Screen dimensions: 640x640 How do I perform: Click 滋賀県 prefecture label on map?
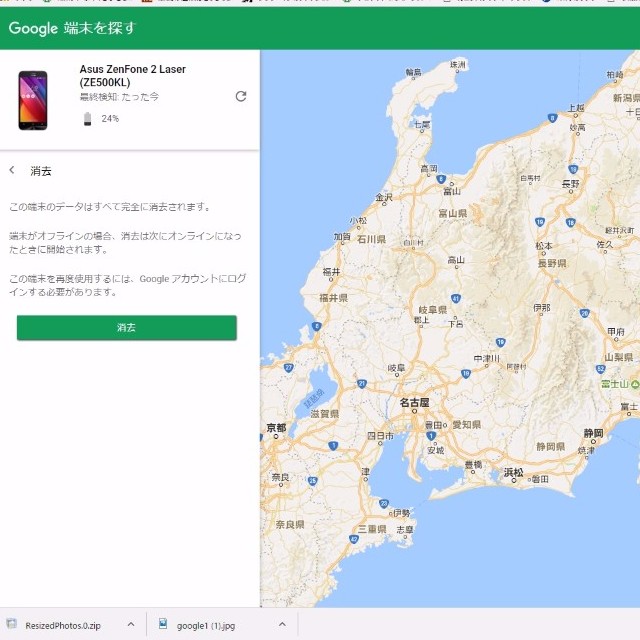324,414
